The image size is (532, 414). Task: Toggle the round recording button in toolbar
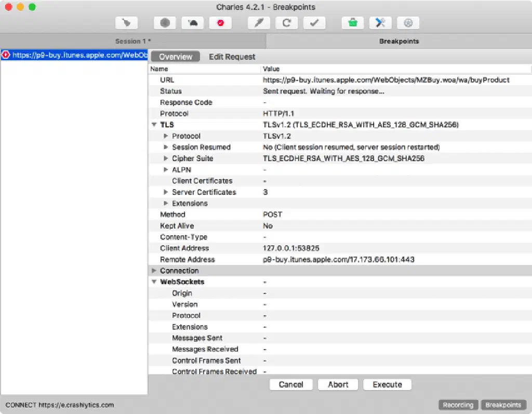[165, 23]
